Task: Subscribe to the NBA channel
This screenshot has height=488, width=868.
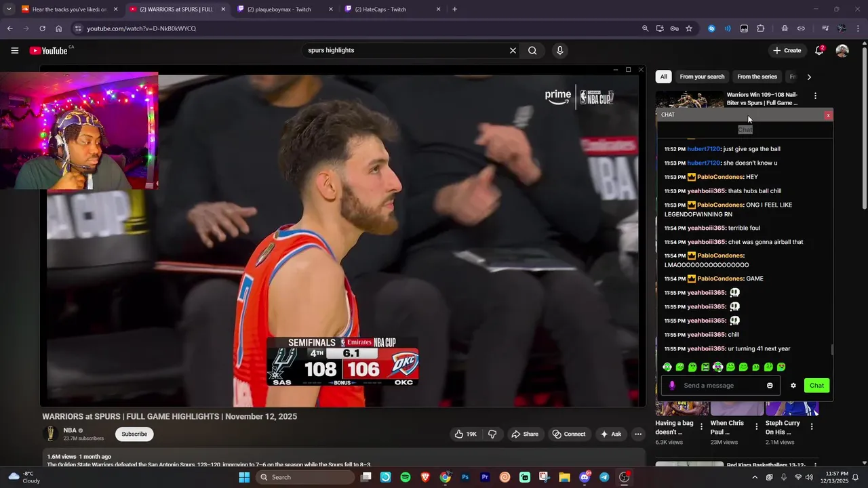Action: (134, 434)
